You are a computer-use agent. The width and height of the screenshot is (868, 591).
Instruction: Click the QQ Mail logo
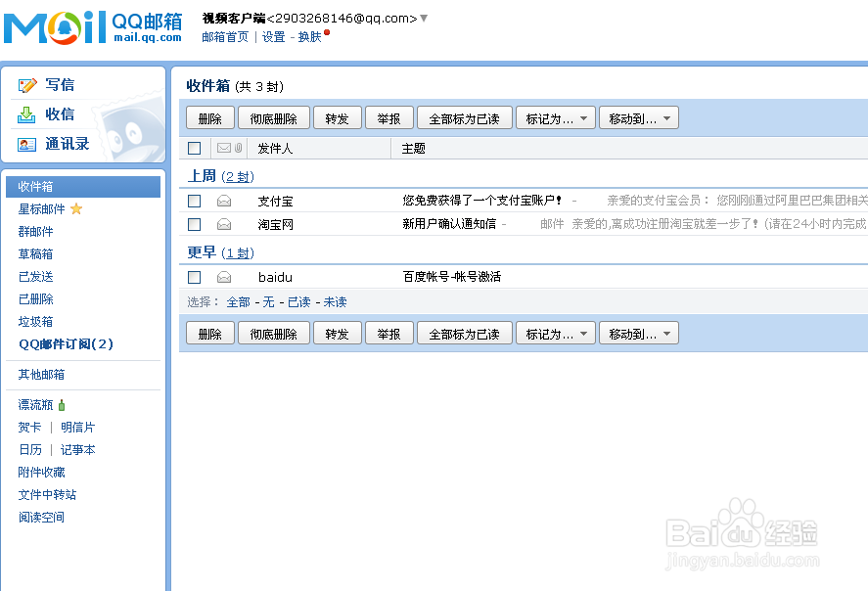(93, 26)
